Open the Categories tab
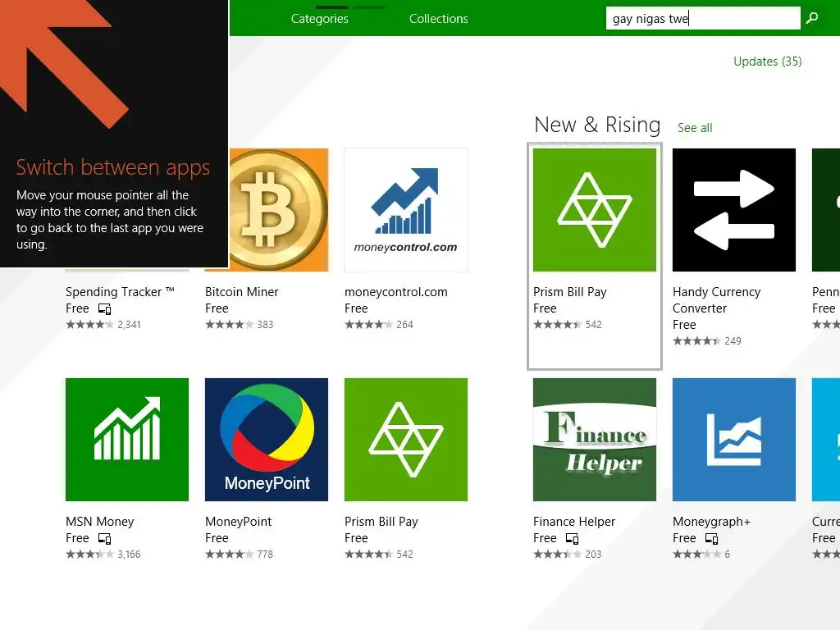Screen dimensions: 840x630 pos(320,19)
